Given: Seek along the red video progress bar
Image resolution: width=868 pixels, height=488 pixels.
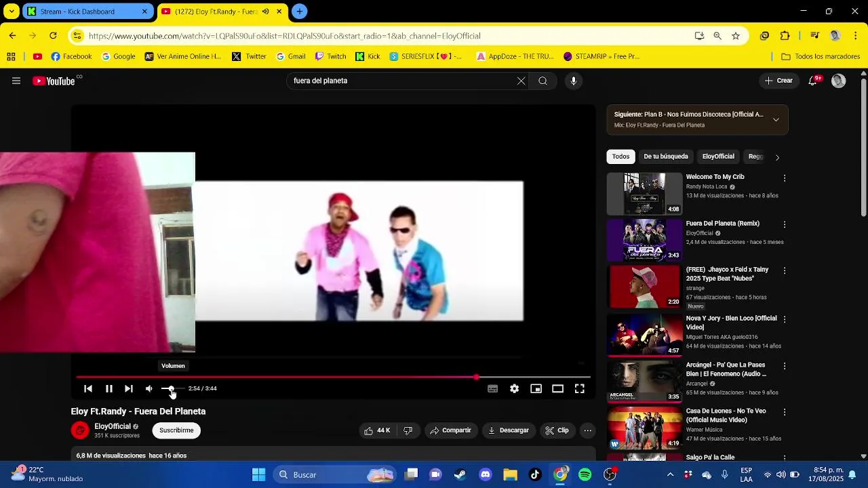Looking at the screenshot, I should coord(333,377).
